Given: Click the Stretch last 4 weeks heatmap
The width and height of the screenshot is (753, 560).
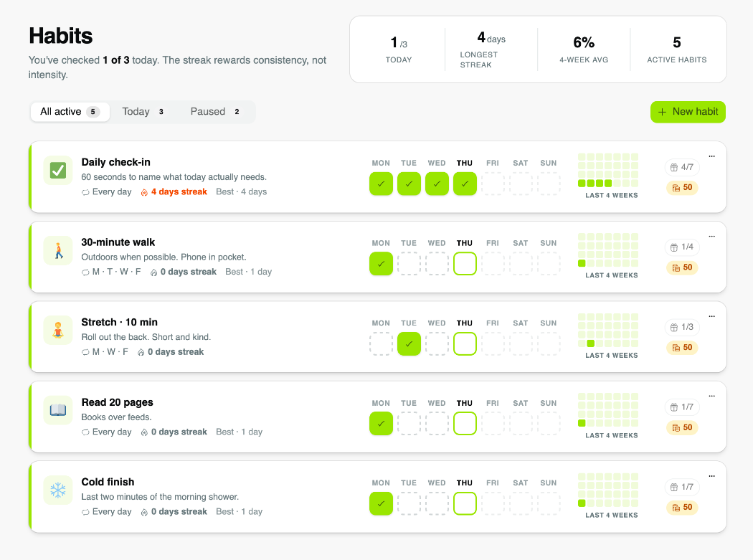Looking at the screenshot, I should pyautogui.click(x=608, y=330).
